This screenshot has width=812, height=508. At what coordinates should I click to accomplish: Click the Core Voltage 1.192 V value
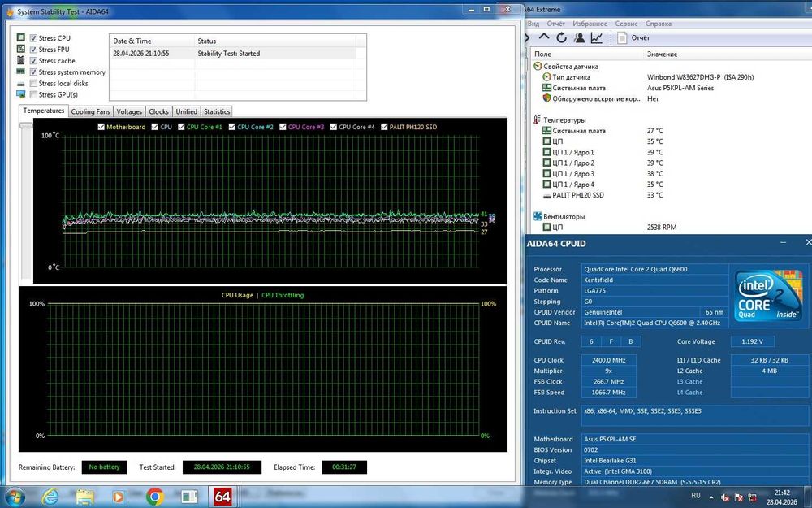pyautogui.click(x=753, y=341)
